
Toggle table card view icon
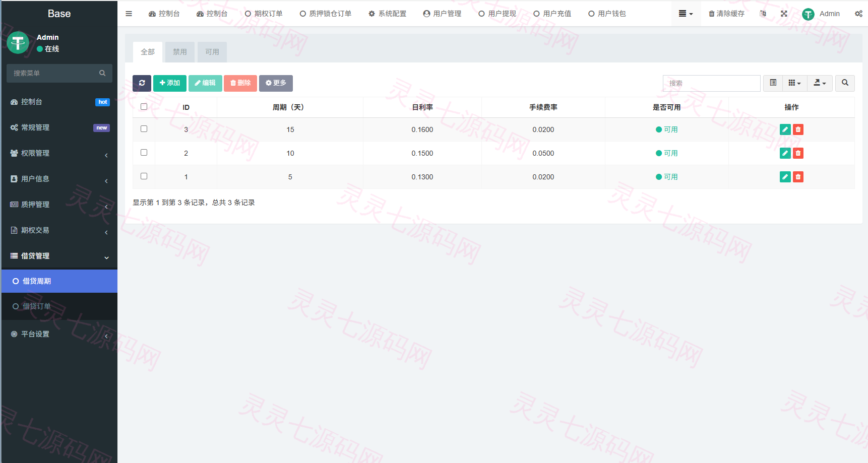click(773, 83)
